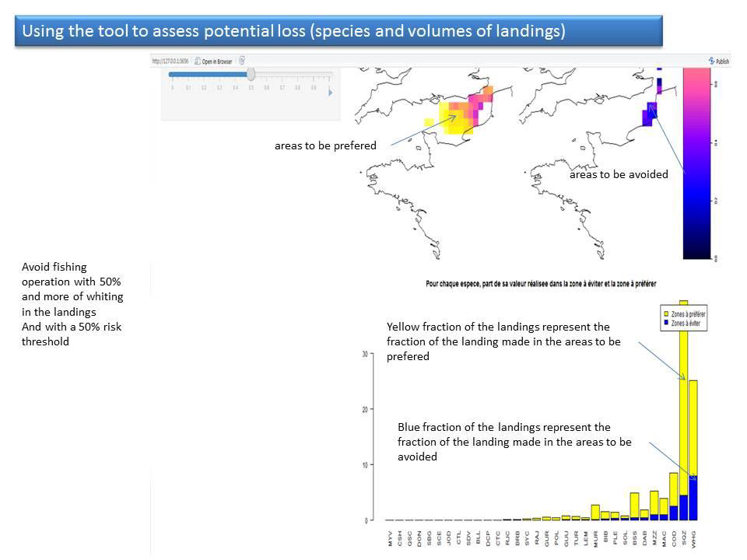Click the 'areas to be avoided' label
Viewport: 747px width, 560px height.
[619, 175]
